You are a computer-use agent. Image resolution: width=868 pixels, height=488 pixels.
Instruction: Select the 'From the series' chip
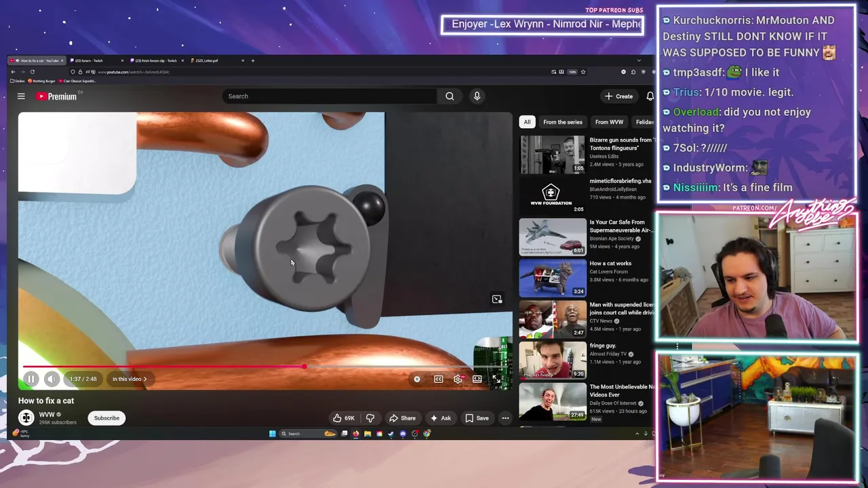563,122
